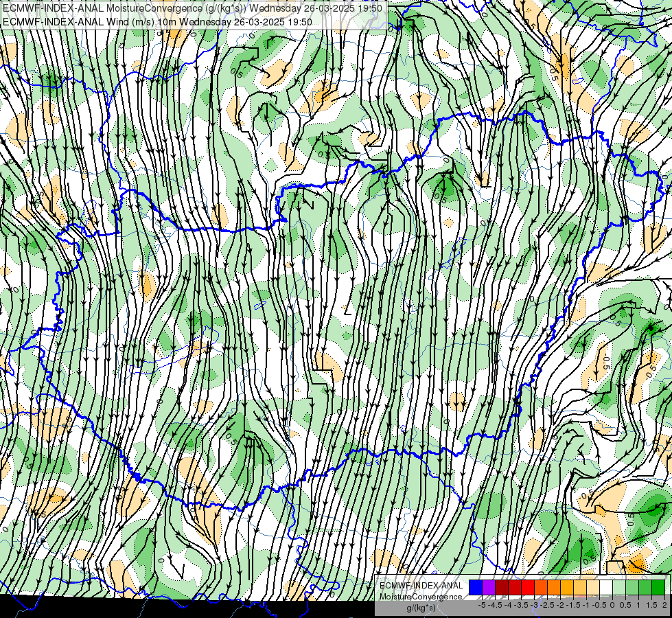Click the dark red legend swatch

[502, 588]
